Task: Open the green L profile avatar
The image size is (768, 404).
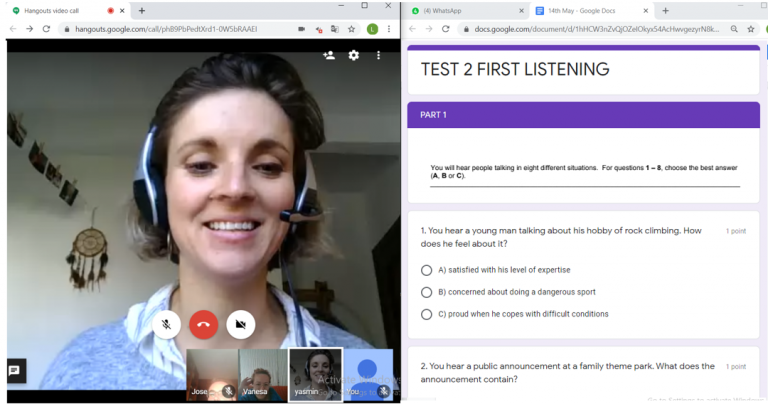Action: click(x=372, y=29)
